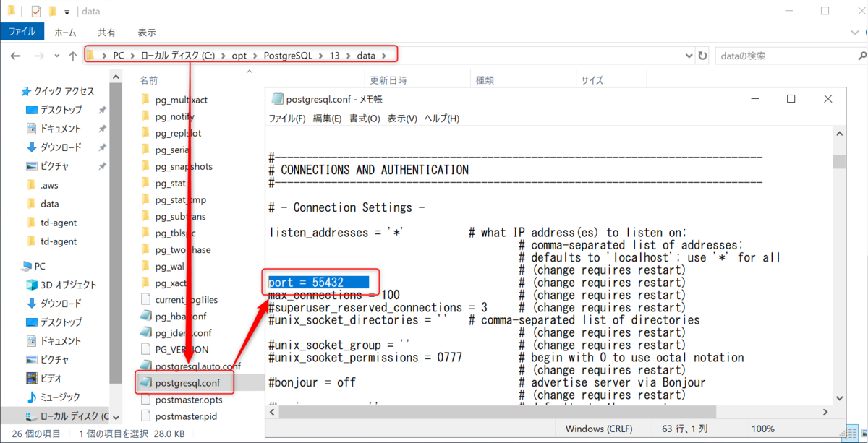Select PC in the address breadcrumb
Image resolution: width=868 pixels, height=443 pixels.
119,56
